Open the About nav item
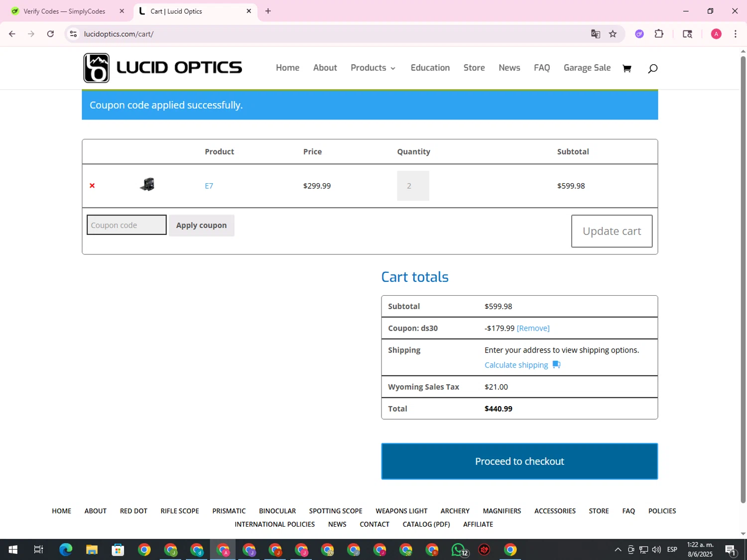Screen dimensions: 747x560 325,68
